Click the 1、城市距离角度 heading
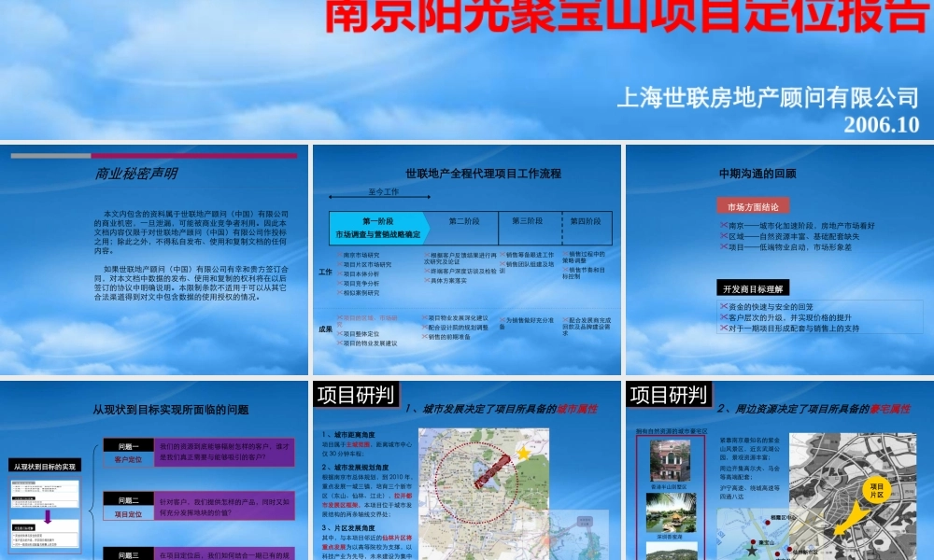The image size is (934, 560). click(x=349, y=435)
